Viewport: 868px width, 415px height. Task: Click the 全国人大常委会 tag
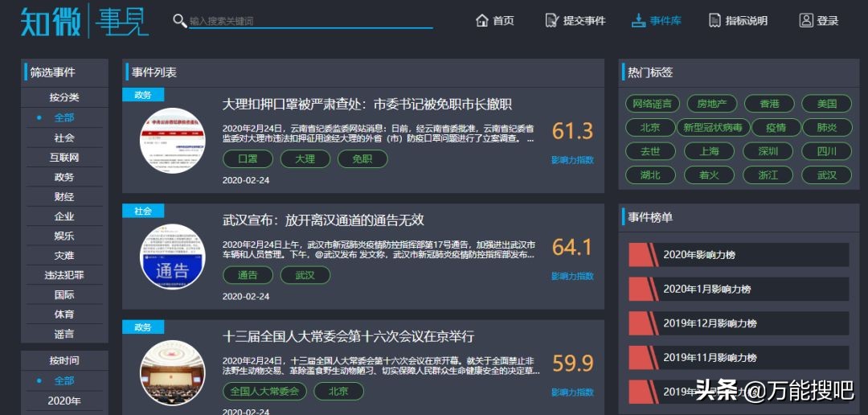(264, 391)
